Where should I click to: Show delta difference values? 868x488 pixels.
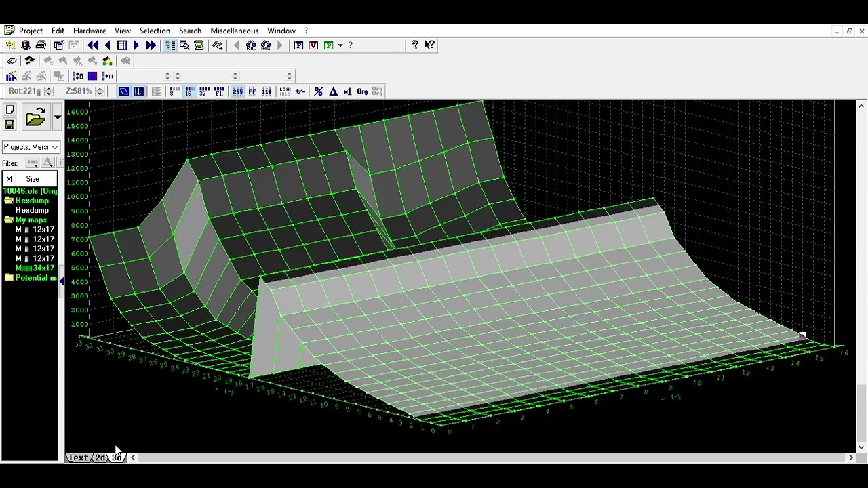333,91
